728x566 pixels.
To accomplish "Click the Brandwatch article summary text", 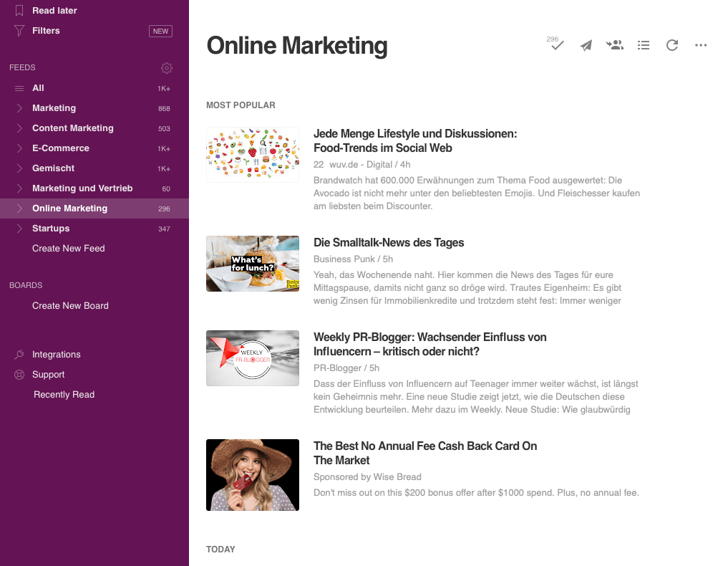I will (477, 193).
